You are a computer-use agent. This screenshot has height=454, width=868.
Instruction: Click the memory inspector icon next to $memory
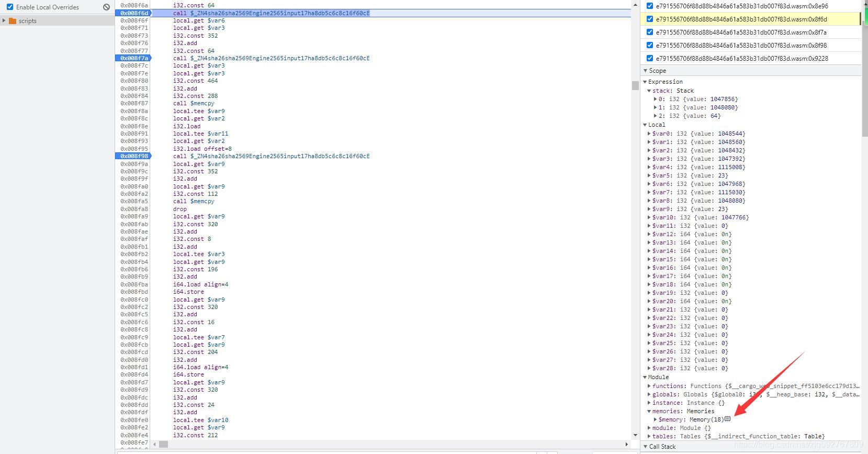pyautogui.click(x=727, y=419)
